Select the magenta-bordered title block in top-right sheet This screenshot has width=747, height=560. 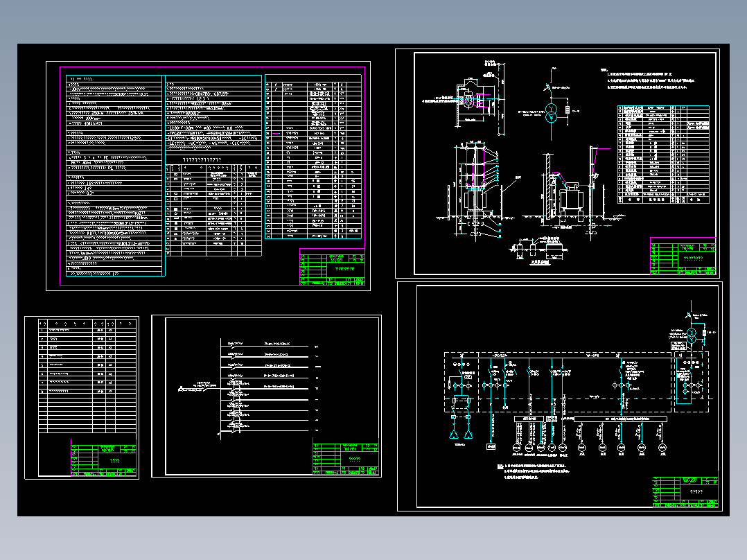683,256
